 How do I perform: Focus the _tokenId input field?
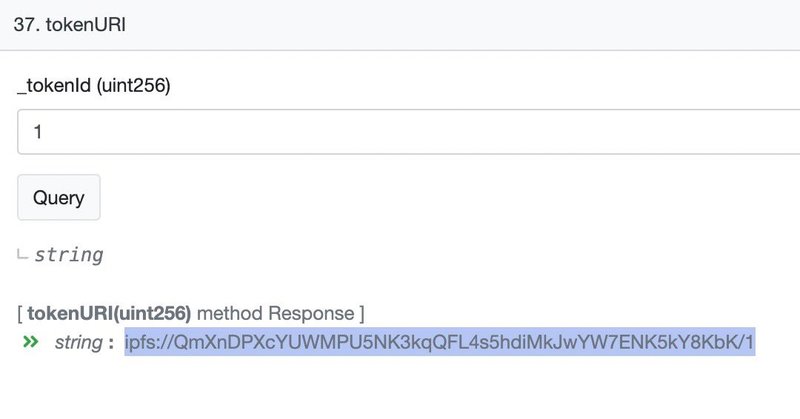pyautogui.click(x=409, y=132)
